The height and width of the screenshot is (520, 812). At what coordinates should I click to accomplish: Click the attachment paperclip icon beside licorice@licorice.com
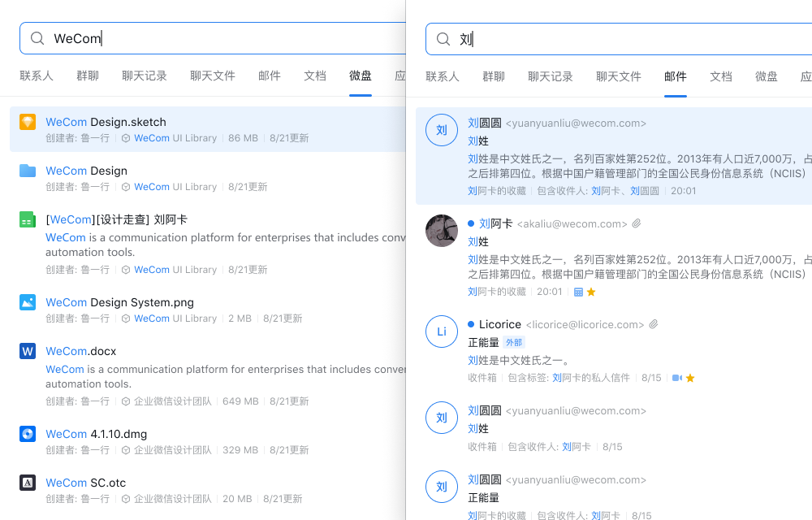click(654, 324)
